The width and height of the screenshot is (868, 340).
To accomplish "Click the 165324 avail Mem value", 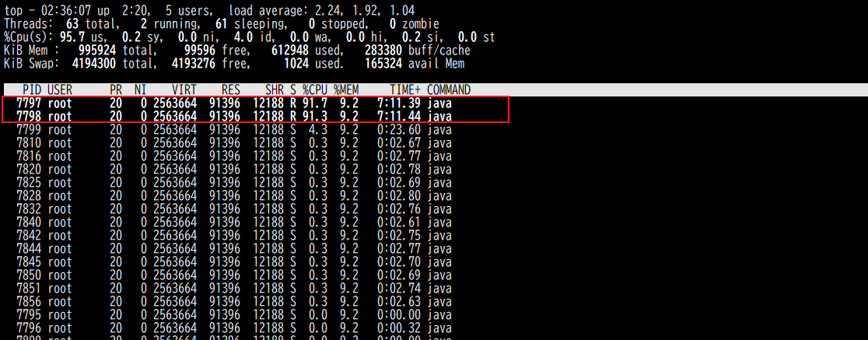I will 383,64.
